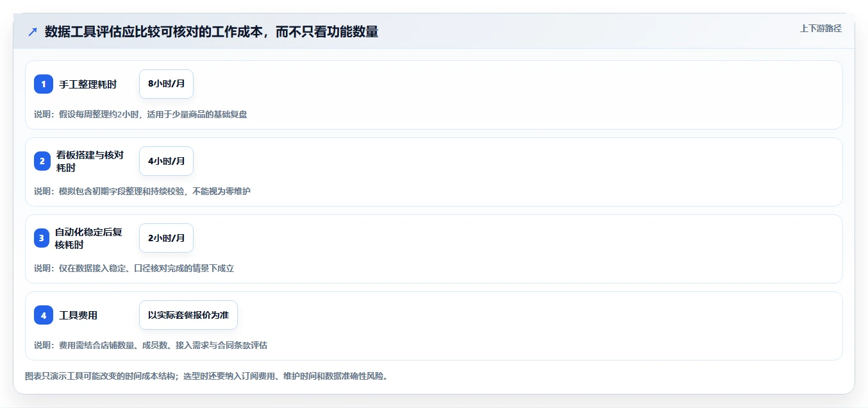Click the 看板搭建与核对耗时 label
This screenshot has width=868, height=408.
pyautogui.click(x=89, y=161)
